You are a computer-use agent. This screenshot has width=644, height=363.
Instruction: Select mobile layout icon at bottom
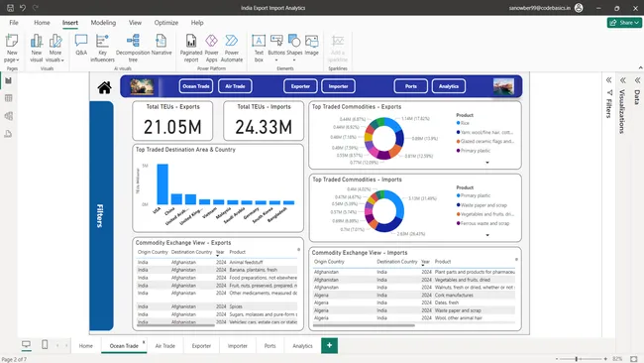[45, 344]
